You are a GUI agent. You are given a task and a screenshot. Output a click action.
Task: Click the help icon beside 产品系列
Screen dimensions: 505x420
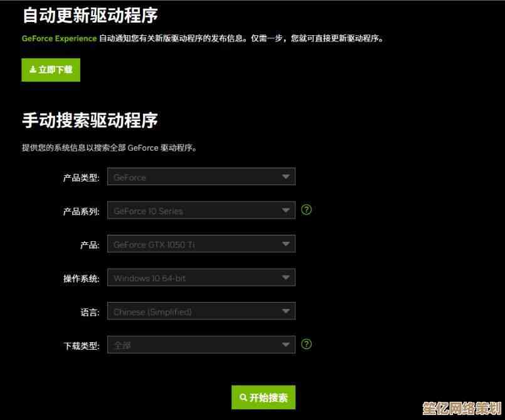306,210
